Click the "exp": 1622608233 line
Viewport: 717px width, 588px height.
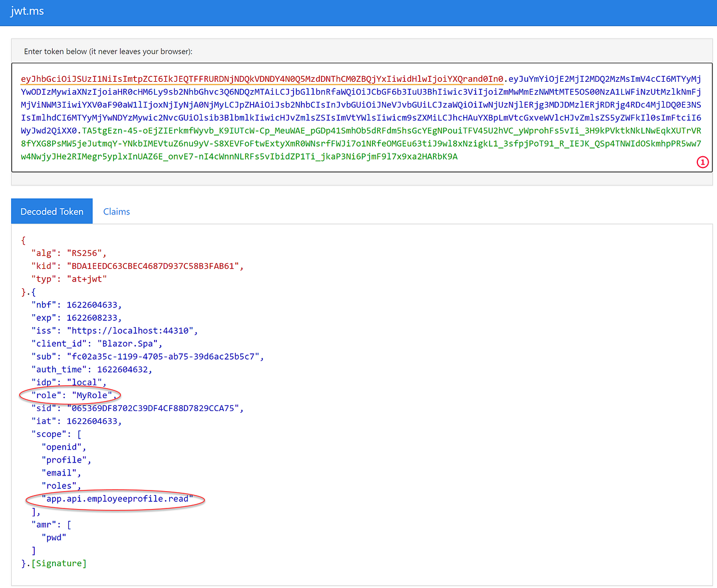pyautogui.click(x=77, y=318)
